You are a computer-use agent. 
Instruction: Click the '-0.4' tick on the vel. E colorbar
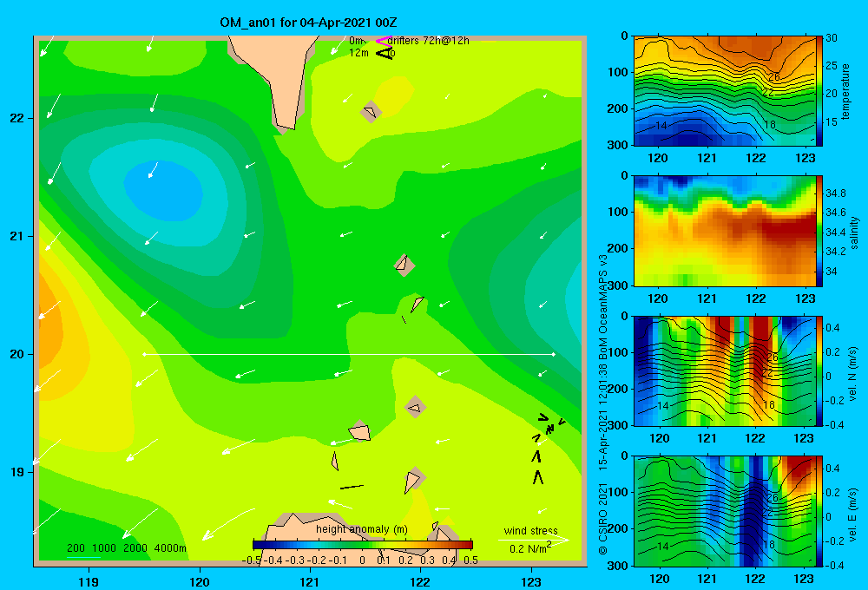click(834, 565)
